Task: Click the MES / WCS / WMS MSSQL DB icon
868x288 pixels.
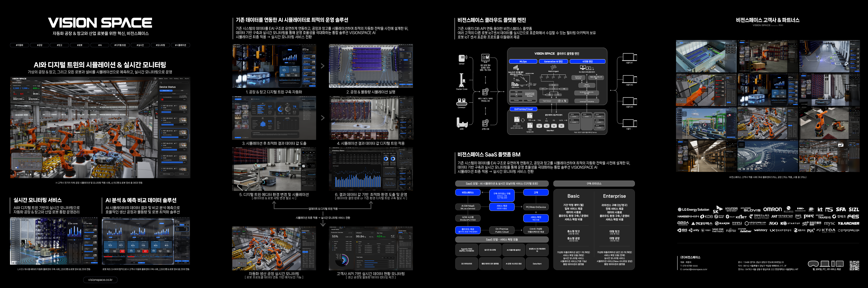Action: 485,92
